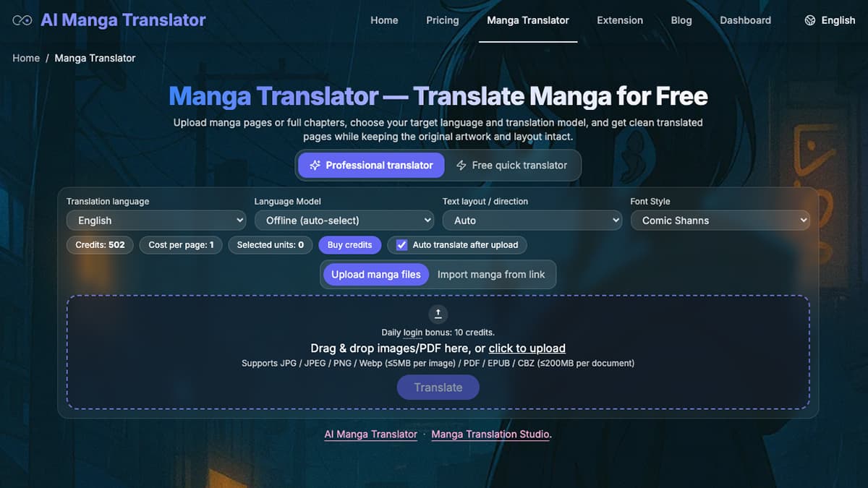
Task: Click the drag & drop upload area
Action: coord(438,352)
